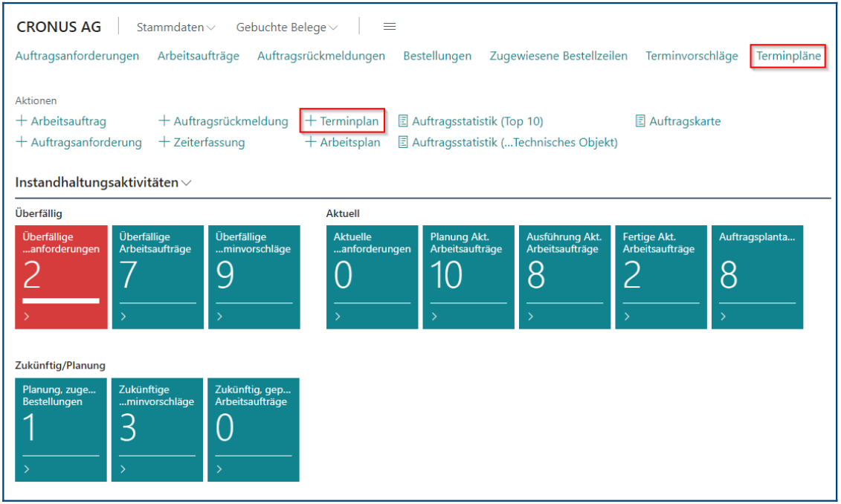Click report icon of Auftragsstatistik (Top 10)

403,120
